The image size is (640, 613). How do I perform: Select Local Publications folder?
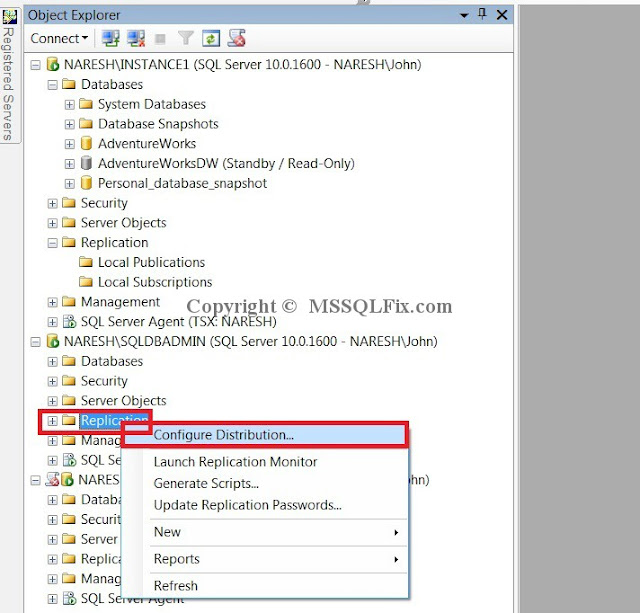pyautogui.click(x=151, y=262)
